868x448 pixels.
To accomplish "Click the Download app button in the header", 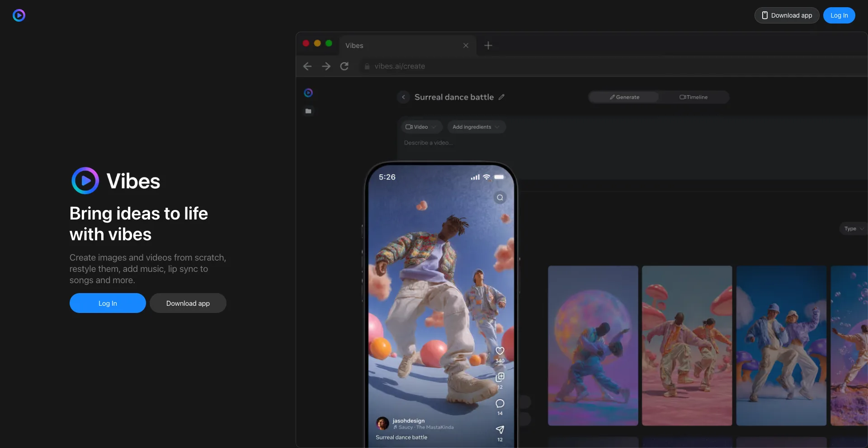I will pyautogui.click(x=787, y=15).
